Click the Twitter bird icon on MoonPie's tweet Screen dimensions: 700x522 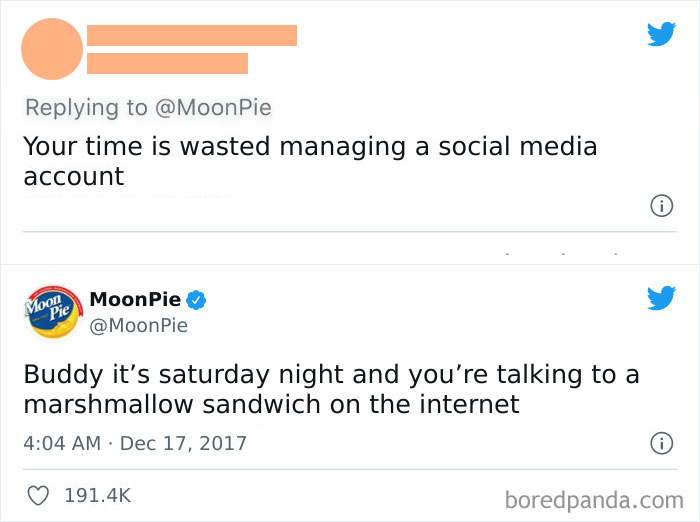tap(661, 297)
